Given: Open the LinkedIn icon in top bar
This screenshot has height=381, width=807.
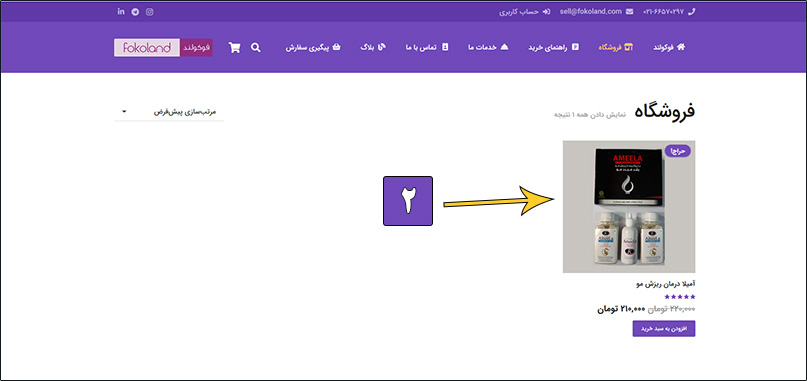Looking at the screenshot, I should click(121, 11).
